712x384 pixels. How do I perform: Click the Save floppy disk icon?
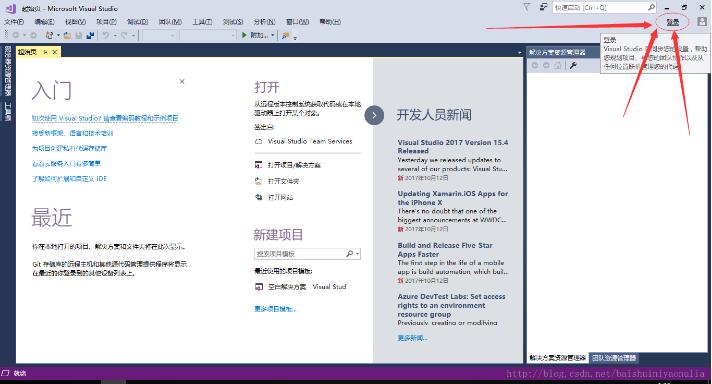[x=79, y=35]
